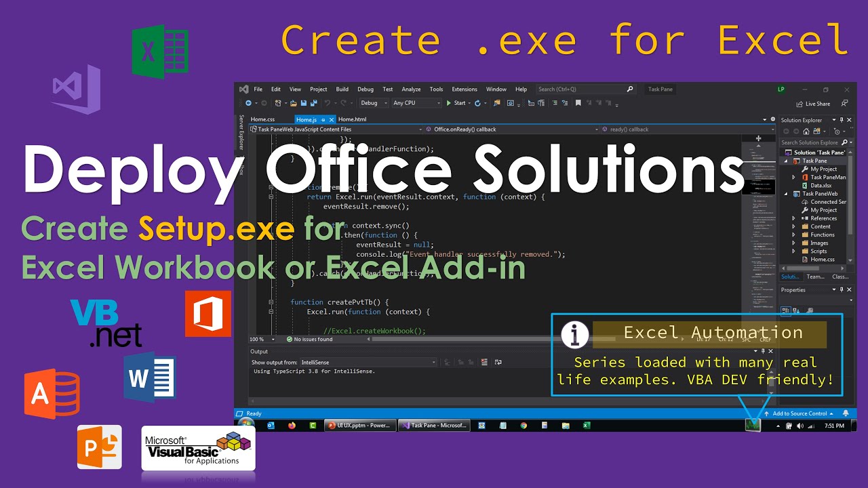Click the Categorized icon in Properties panel
The image size is (868, 488).
pyautogui.click(x=786, y=311)
